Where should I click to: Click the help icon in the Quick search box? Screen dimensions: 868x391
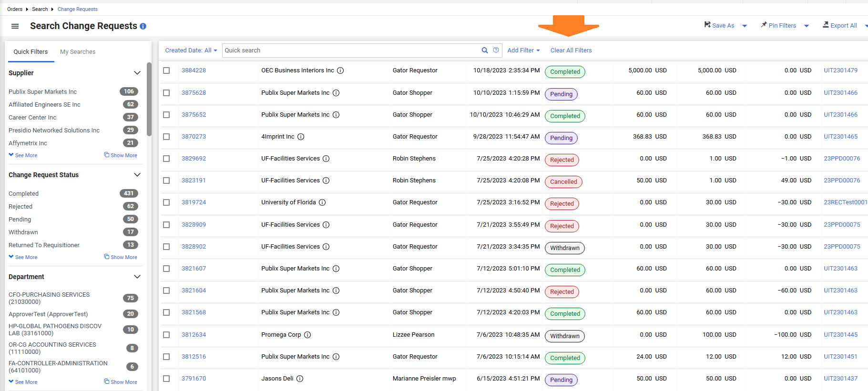(496, 50)
